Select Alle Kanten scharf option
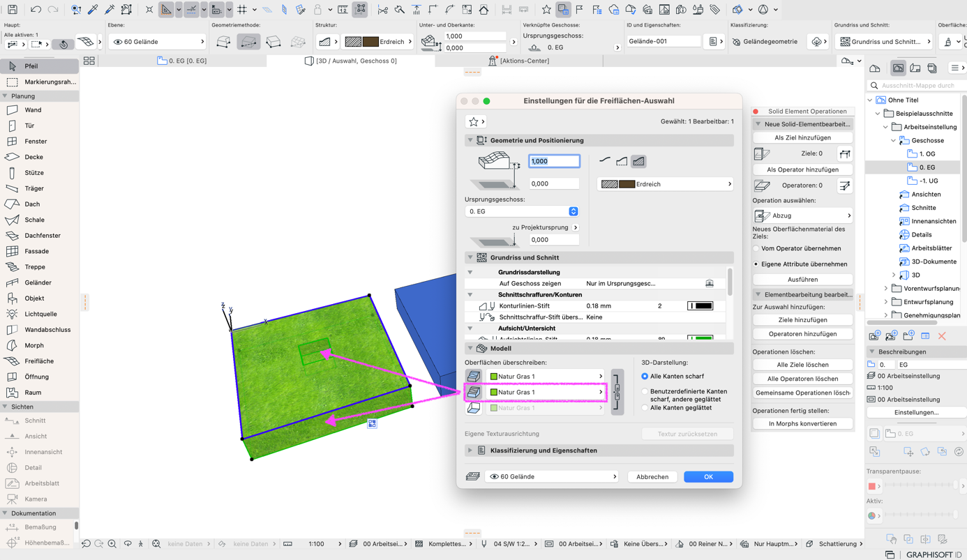The height and width of the screenshot is (560, 967). click(645, 377)
